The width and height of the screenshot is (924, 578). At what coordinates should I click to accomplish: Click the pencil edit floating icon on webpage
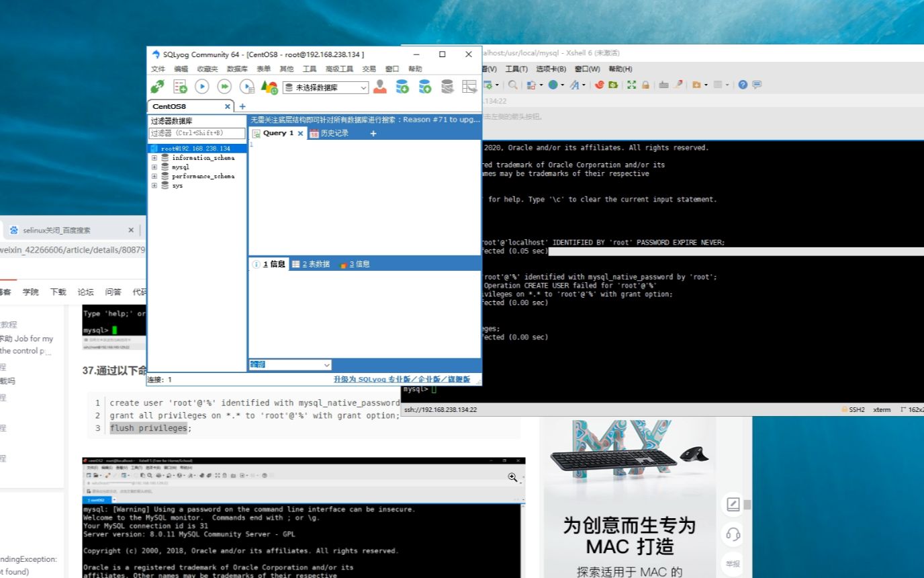pyautogui.click(x=733, y=504)
